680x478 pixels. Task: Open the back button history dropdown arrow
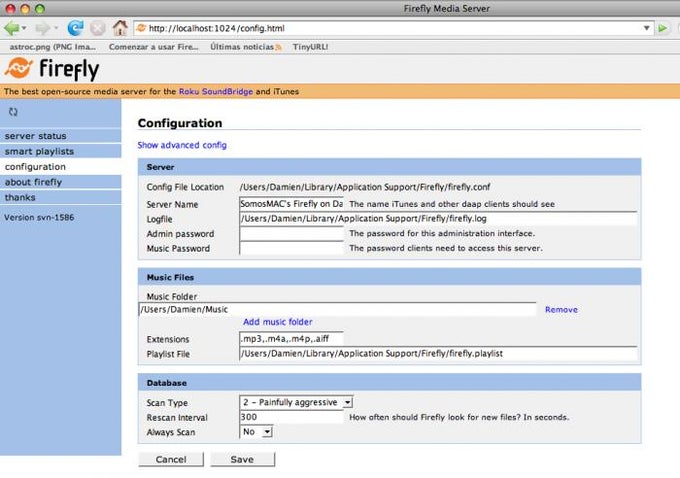[24, 28]
